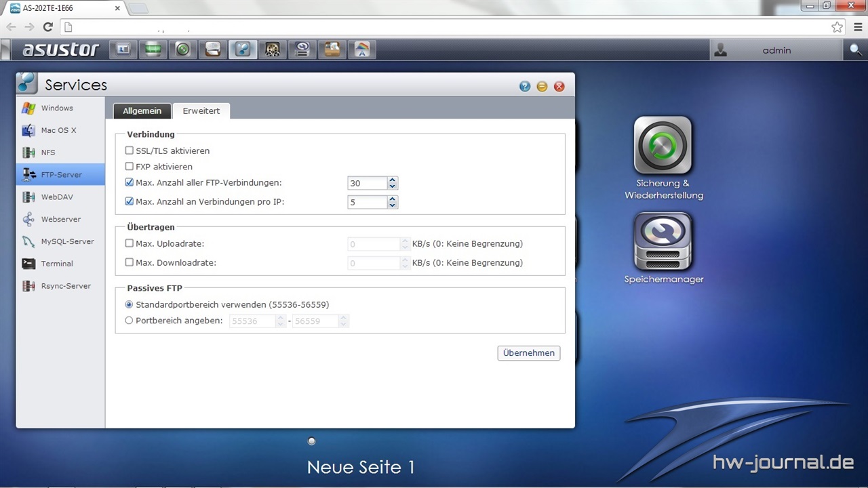Minimize the Services window yellow button
This screenshot has height=488, width=868.
point(542,86)
